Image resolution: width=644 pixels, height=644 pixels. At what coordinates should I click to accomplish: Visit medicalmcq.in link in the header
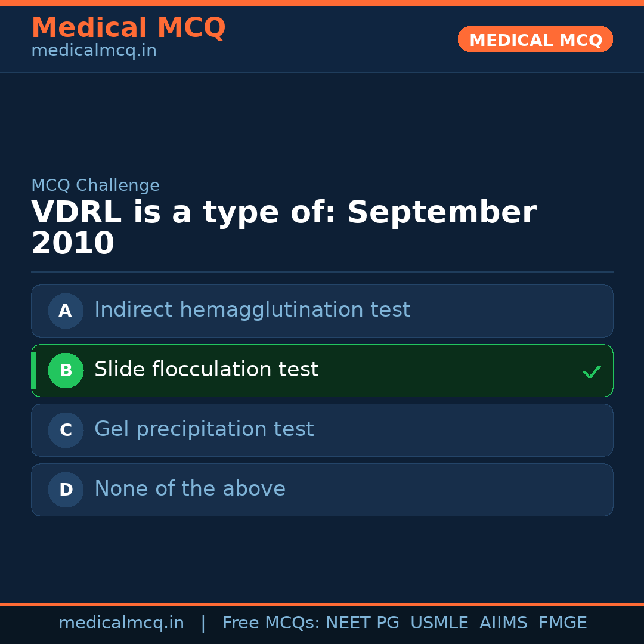94,50
